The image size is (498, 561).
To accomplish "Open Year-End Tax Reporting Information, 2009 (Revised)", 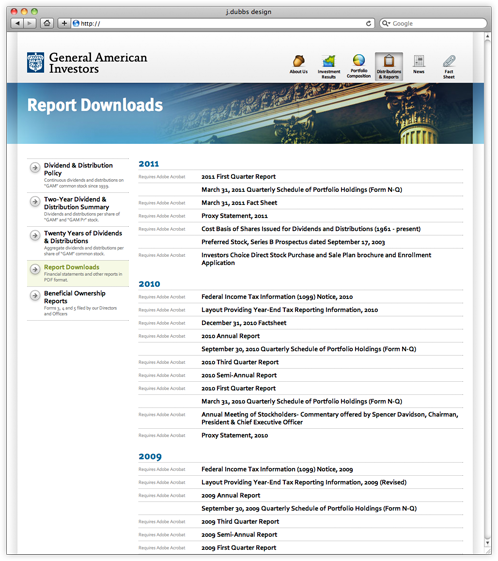I will click(x=304, y=482).
